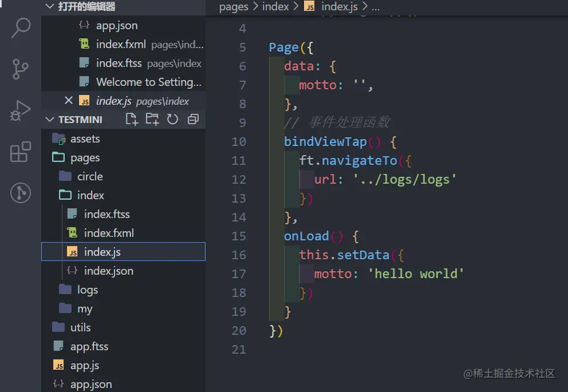Open app.ftss in the file tree
Screen dimensions: 568x392
tap(124, 346)
